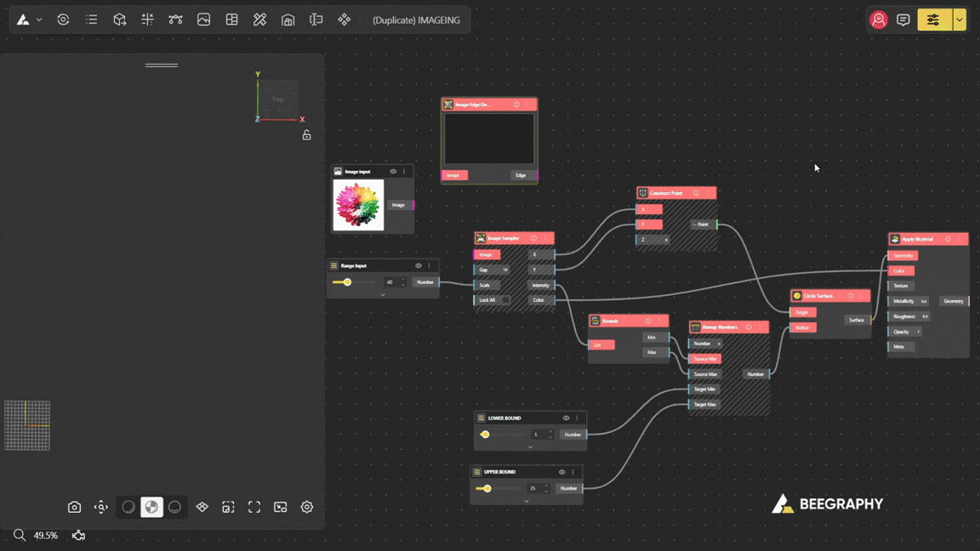The image size is (980, 551).
Task: Click the zoom to selection icon
Action: pos(228,508)
